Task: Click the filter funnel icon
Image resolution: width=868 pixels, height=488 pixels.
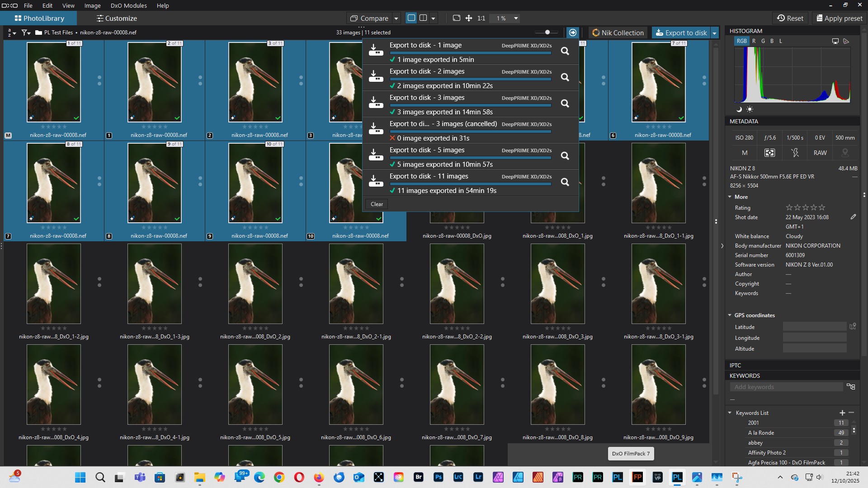Action: [x=25, y=33]
